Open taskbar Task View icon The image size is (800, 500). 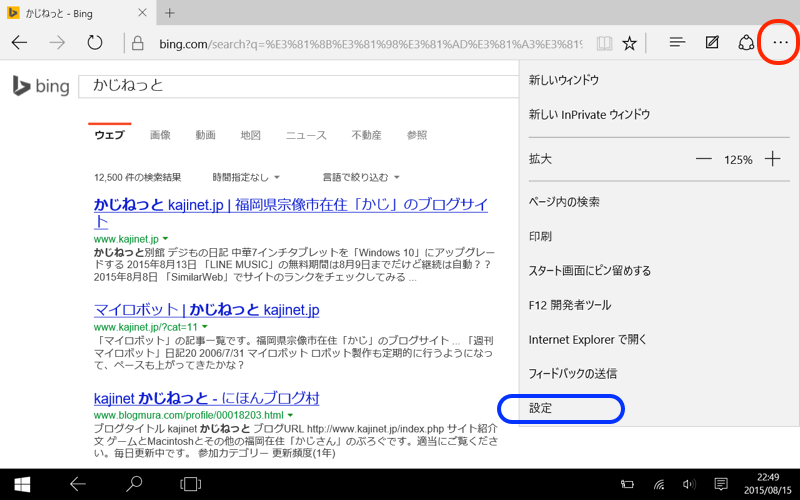(189, 484)
